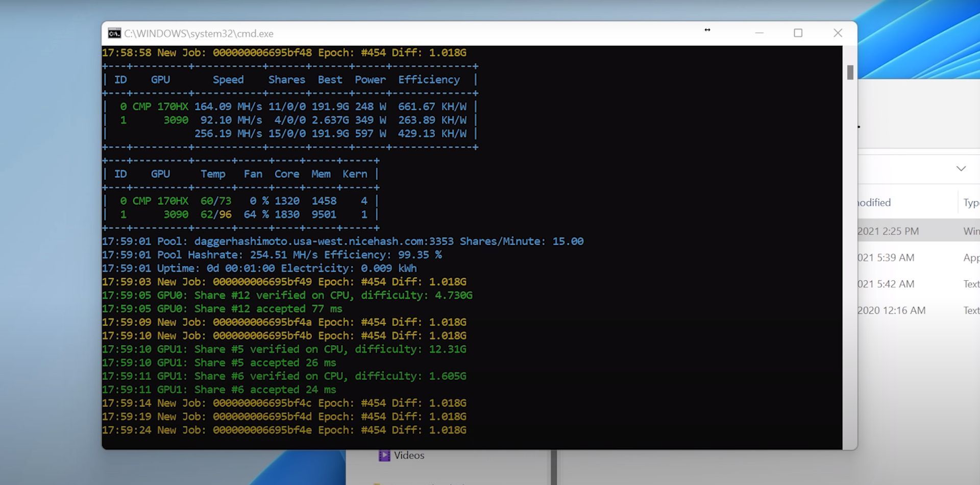Viewport: 980px width, 485px height.
Task: Click the Share #12 accepted 77 ms line
Action: (x=222, y=309)
